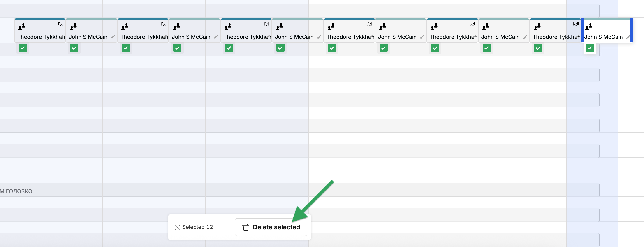This screenshot has height=247, width=644.
Task: Click the swap icon on the first Theodore Tykkhun shift
Action: [x=60, y=23]
